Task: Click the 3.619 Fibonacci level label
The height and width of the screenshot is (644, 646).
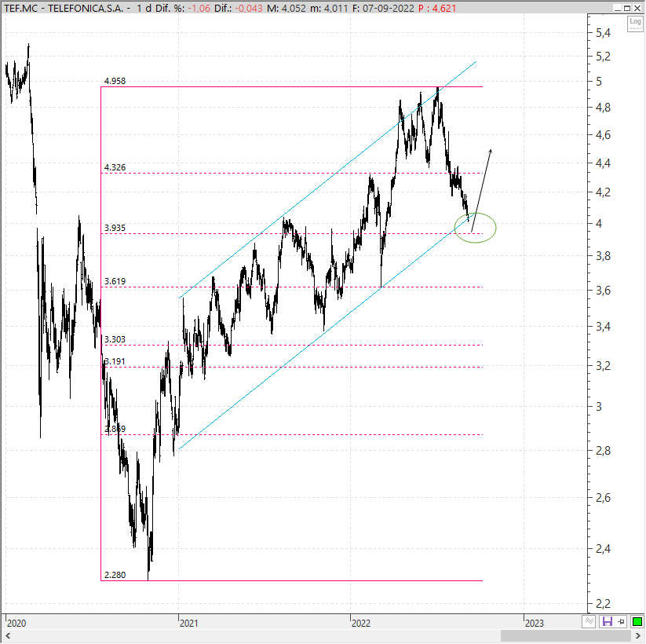Action: pos(115,282)
